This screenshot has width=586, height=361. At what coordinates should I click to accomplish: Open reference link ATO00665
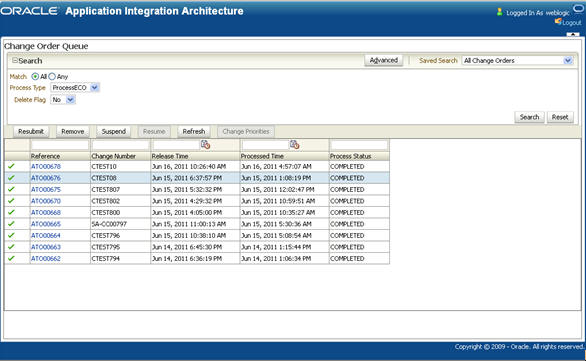[46, 224]
